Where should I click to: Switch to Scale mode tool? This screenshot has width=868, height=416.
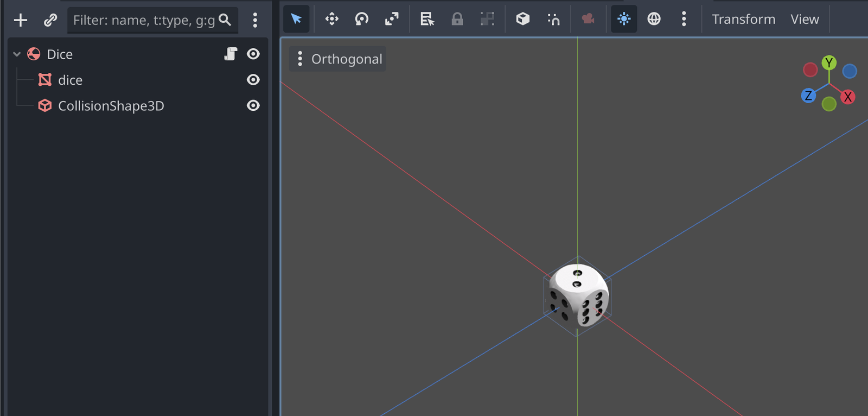point(391,19)
